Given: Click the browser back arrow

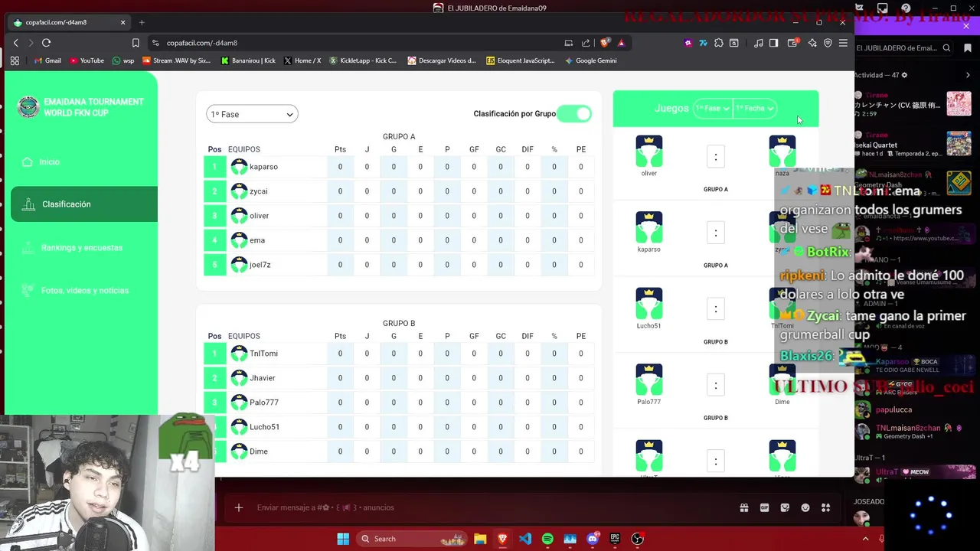Looking at the screenshot, I should click(x=15, y=43).
